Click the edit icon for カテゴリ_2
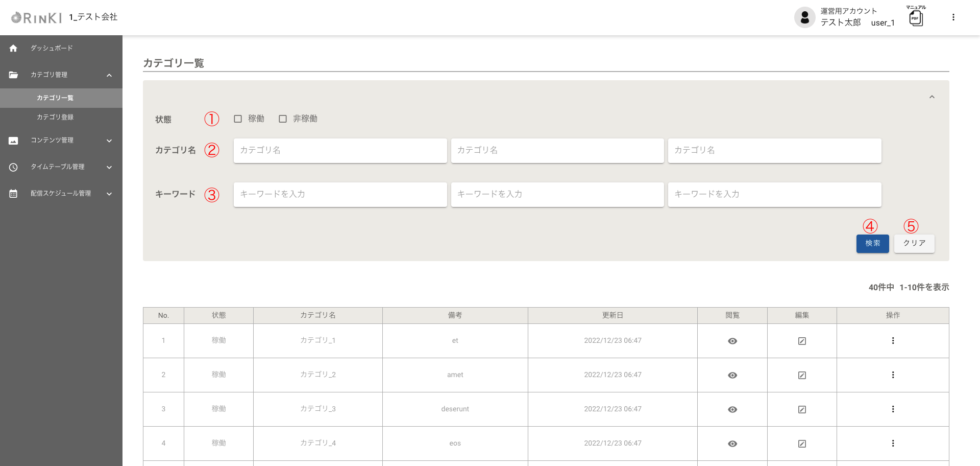Viewport: 980px width, 466px height. pyautogui.click(x=801, y=375)
